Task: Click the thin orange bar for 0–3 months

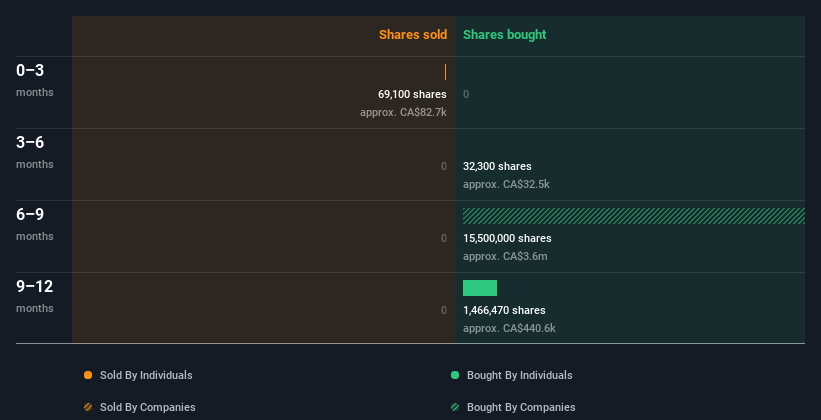Action: coord(446,72)
